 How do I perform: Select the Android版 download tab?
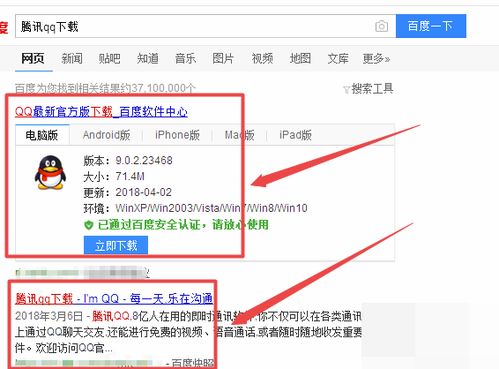[x=106, y=135]
